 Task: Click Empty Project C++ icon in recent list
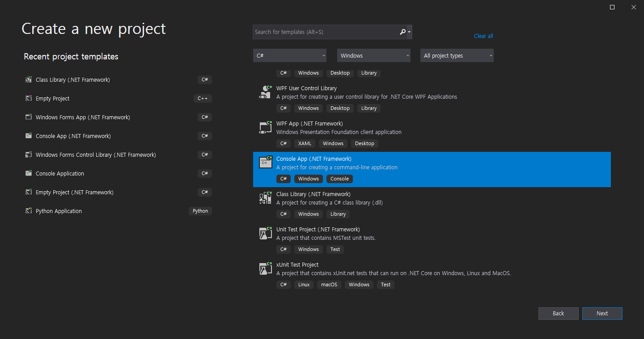[29, 98]
